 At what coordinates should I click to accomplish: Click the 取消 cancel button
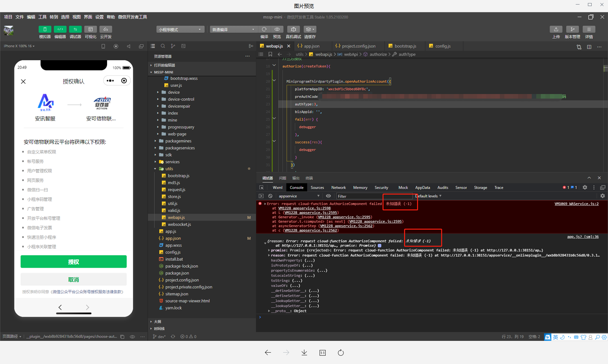[x=74, y=279]
